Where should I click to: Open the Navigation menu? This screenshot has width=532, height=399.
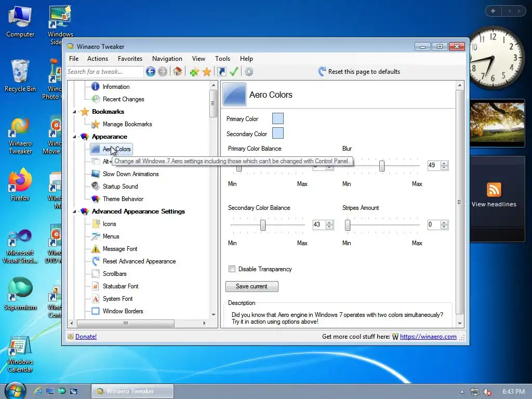pos(167,59)
